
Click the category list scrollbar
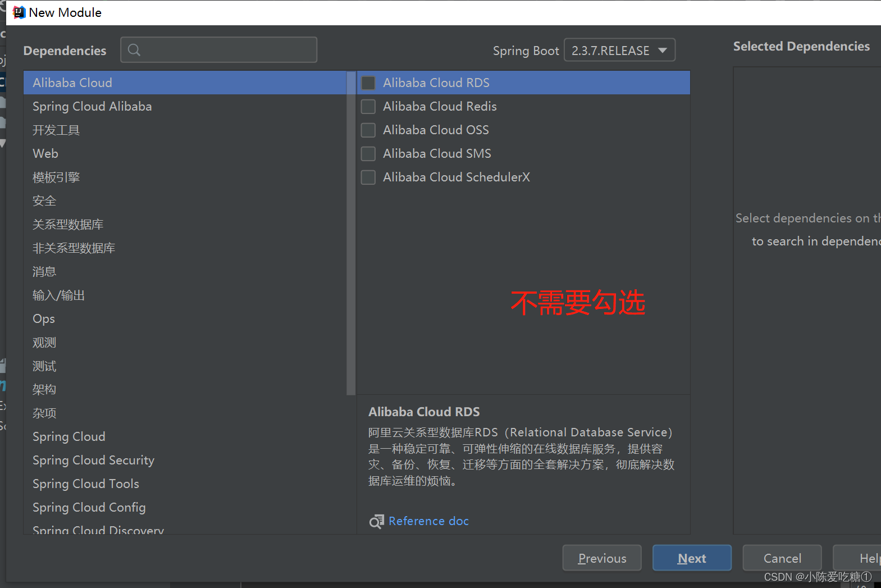click(x=352, y=233)
